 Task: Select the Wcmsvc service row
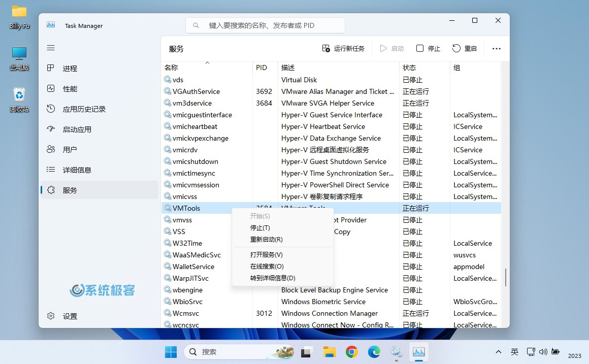pos(331,313)
